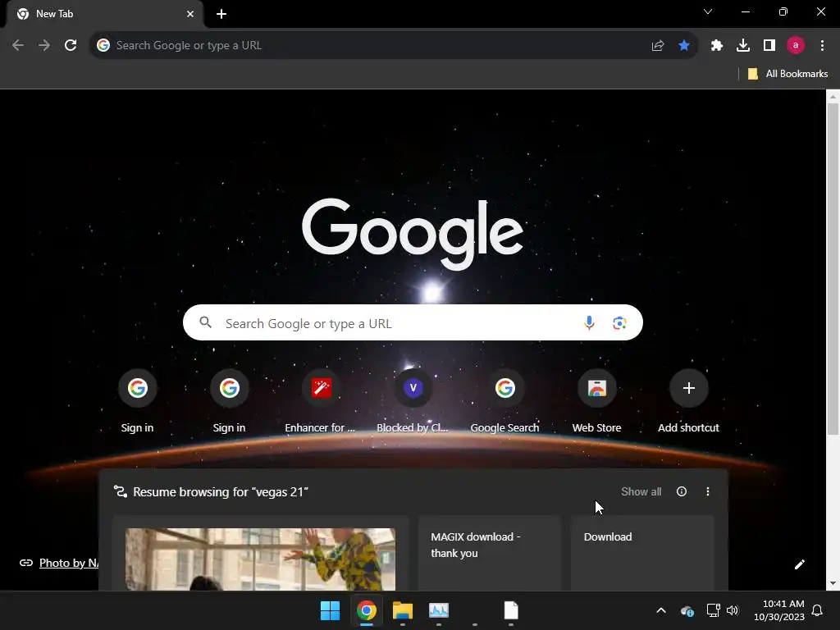
Task: Open the volume speaker tray icon
Action: pos(733,610)
